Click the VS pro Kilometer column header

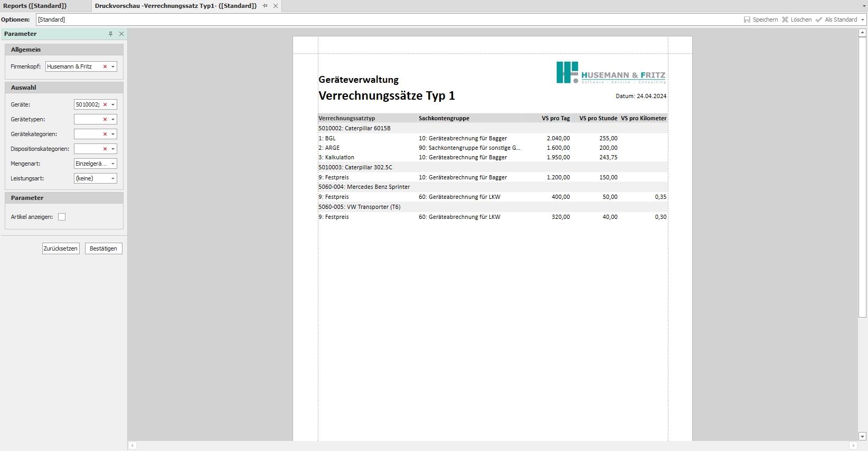644,118
